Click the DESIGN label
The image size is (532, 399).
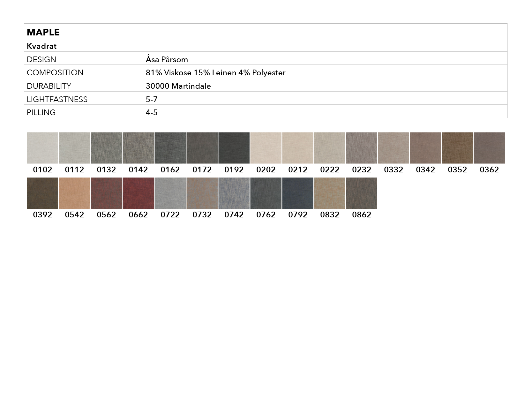(41, 60)
